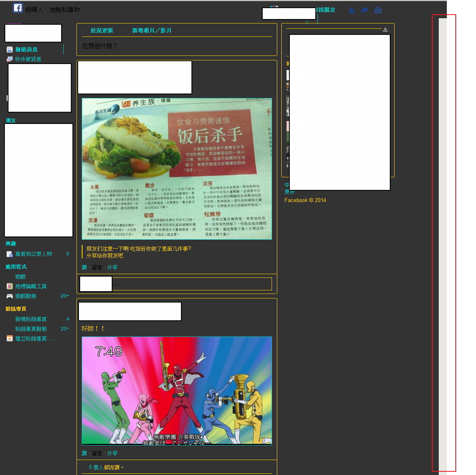Click the 專頁和公眾人物 pages icon

pos(10,254)
